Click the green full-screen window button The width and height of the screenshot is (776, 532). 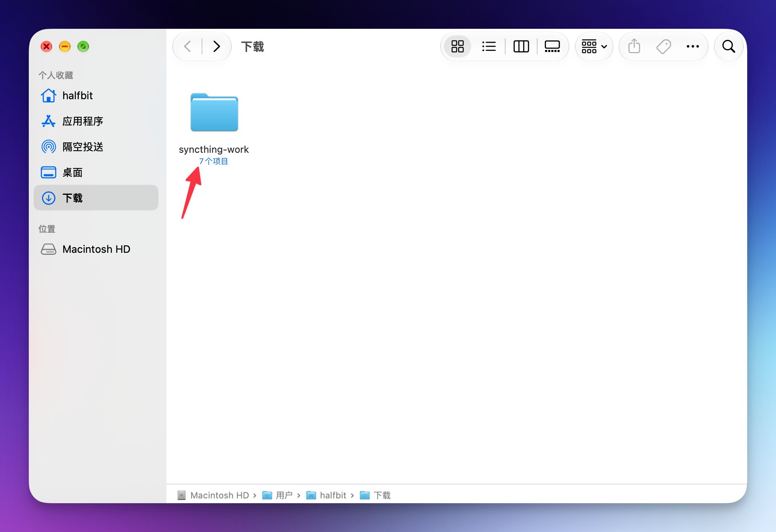83,46
